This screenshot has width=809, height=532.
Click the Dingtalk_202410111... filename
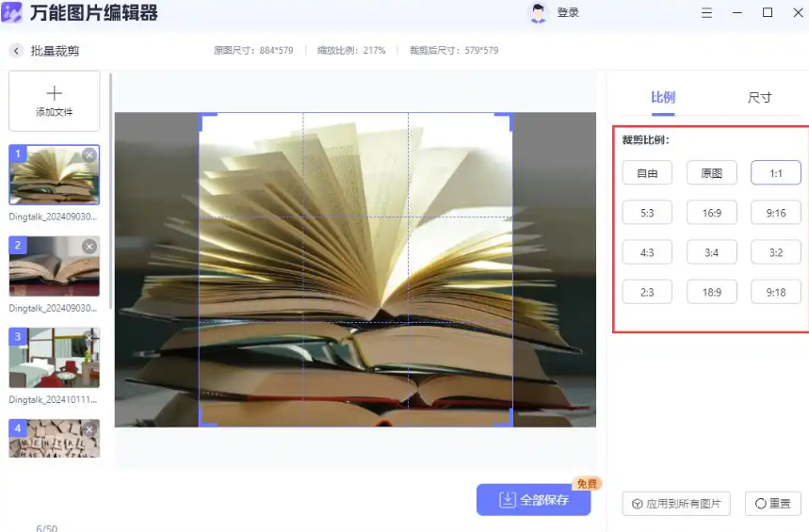pyautogui.click(x=53, y=399)
